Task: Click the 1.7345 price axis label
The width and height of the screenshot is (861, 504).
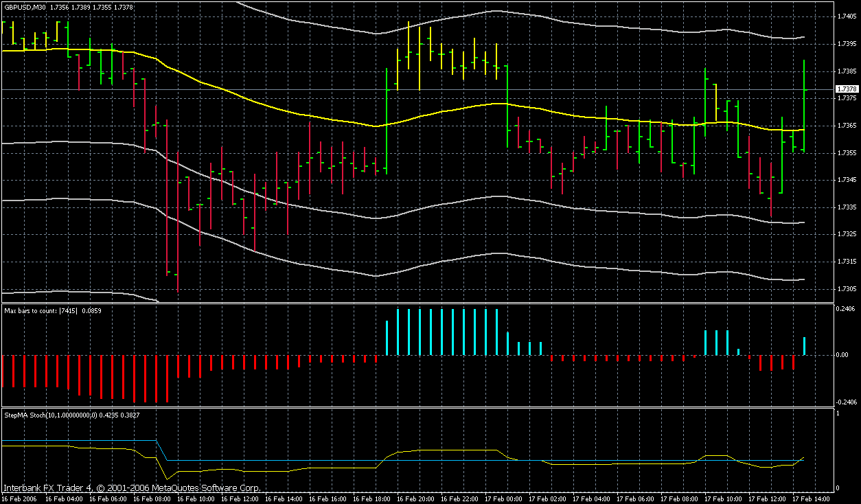Action: point(847,180)
